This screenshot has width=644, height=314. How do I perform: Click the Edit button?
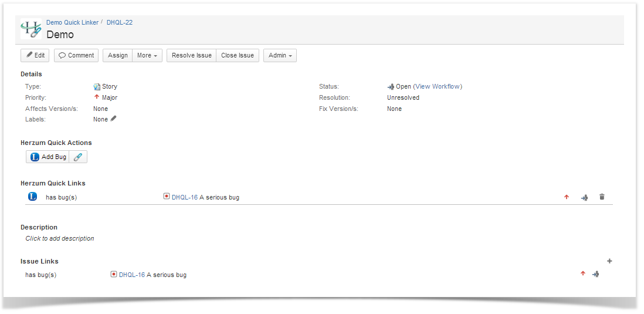pos(35,55)
